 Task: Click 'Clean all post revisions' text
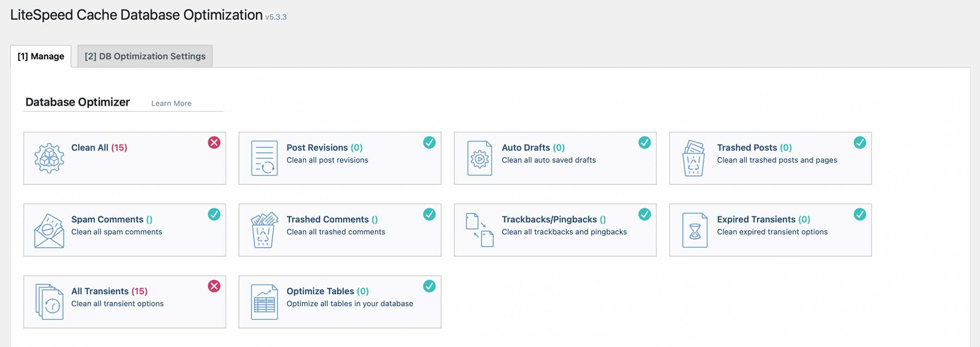(327, 160)
